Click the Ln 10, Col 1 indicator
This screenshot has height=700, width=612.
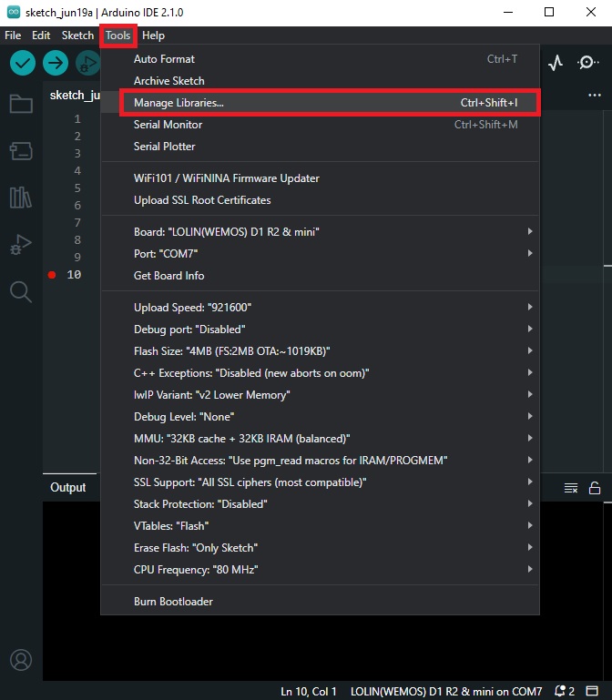309,691
